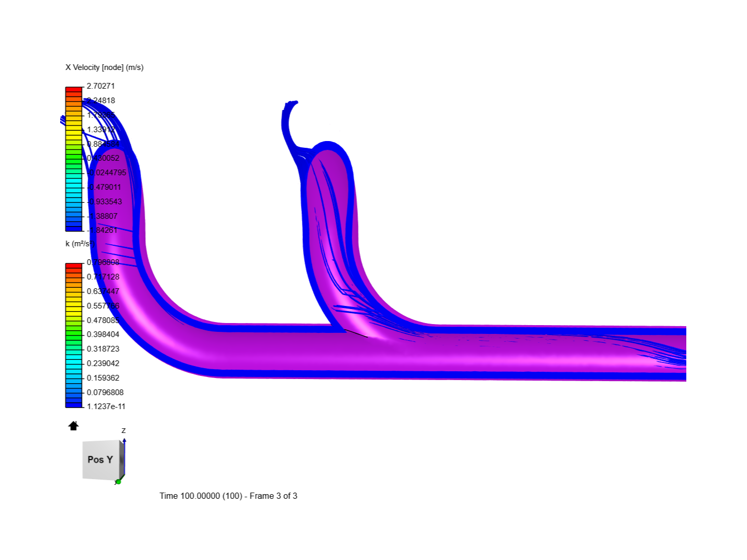The width and height of the screenshot is (747, 560).
Task: Click the k legend value 0.637447
Action: pyautogui.click(x=103, y=291)
